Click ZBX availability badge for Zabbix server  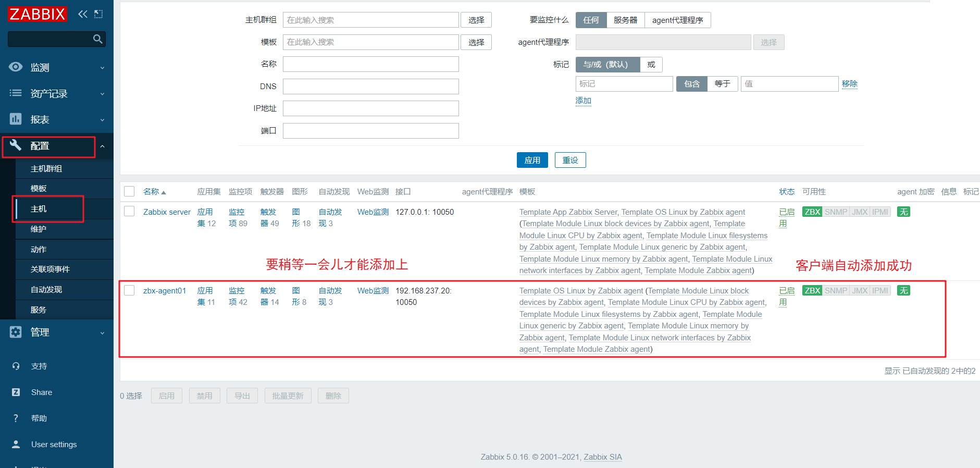812,212
